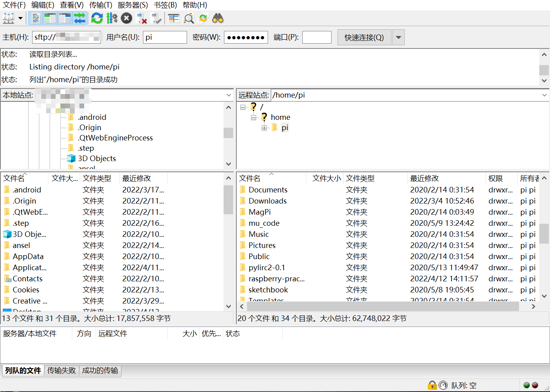
Task: Click the remote file list horizontal scrollbar
Action: tap(383, 306)
